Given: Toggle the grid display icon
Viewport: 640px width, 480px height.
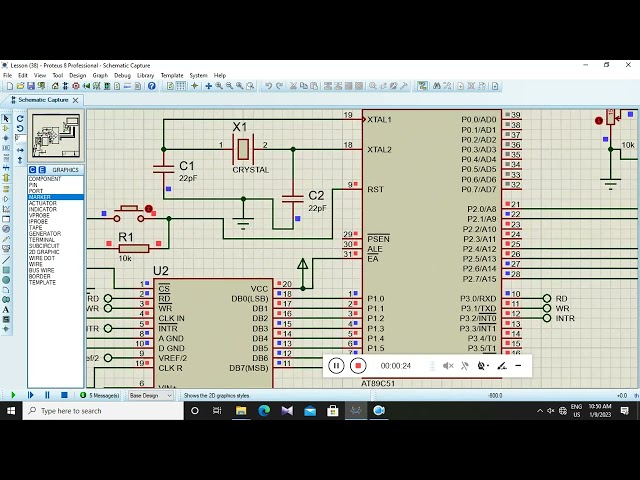Looking at the screenshot, I should 180,86.
